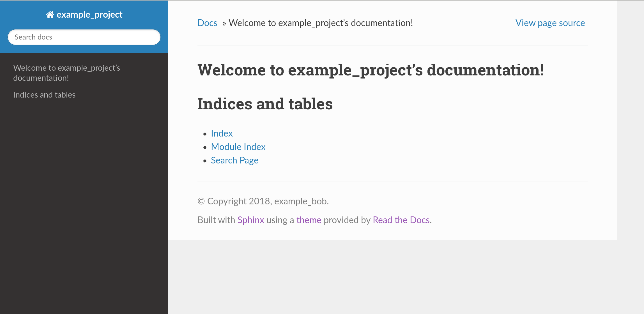The width and height of the screenshot is (644, 314).
Task: Open the Search Page link
Action: click(x=234, y=160)
